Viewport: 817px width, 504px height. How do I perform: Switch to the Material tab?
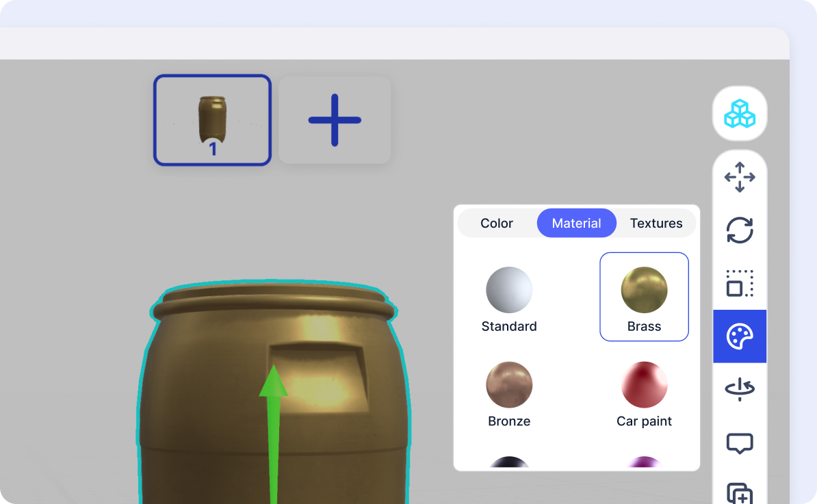coord(576,223)
